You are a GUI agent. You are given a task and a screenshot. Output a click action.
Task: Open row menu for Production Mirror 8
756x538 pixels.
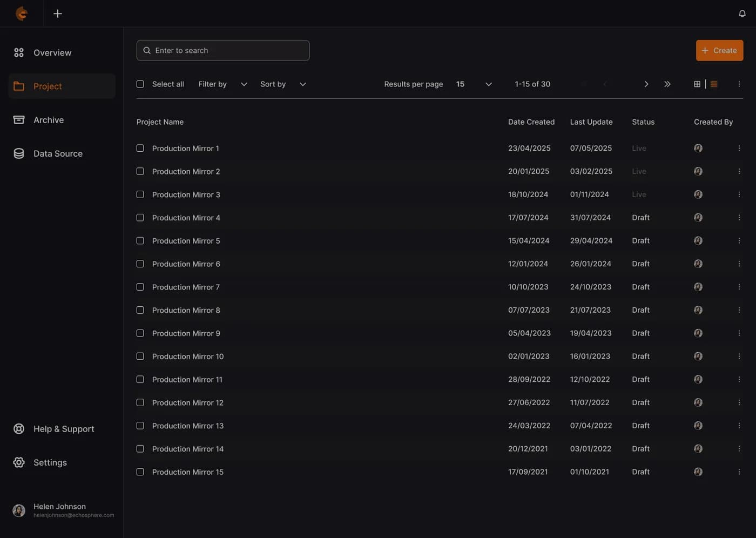739,310
